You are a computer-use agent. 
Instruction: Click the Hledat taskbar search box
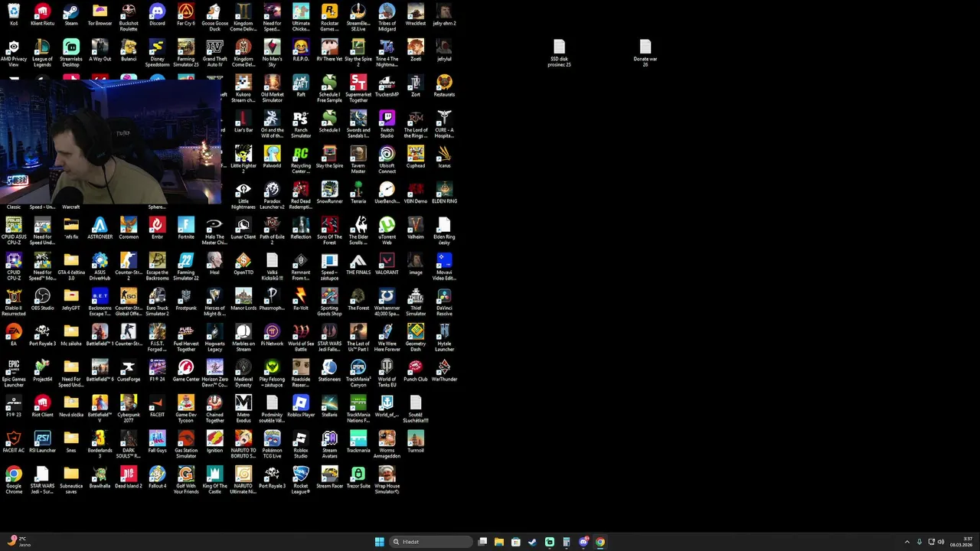tap(432, 542)
